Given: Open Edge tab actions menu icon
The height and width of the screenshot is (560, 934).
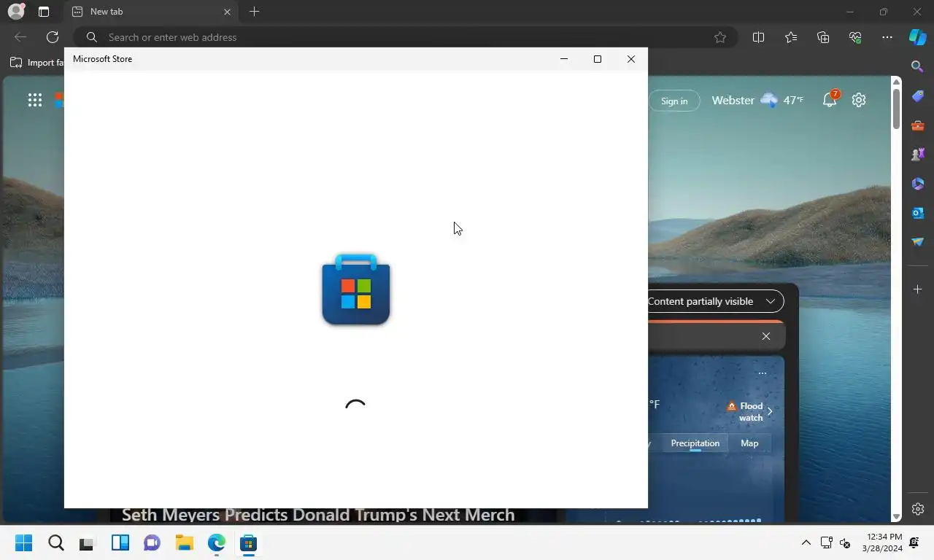Looking at the screenshot, I should coord(44,12).
